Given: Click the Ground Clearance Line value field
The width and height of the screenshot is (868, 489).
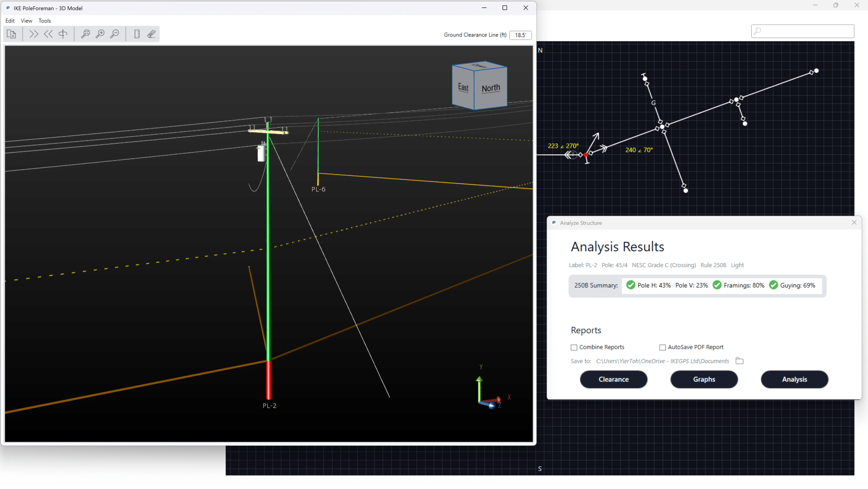Looking at the screenshot, I should (x=520, y=35).
